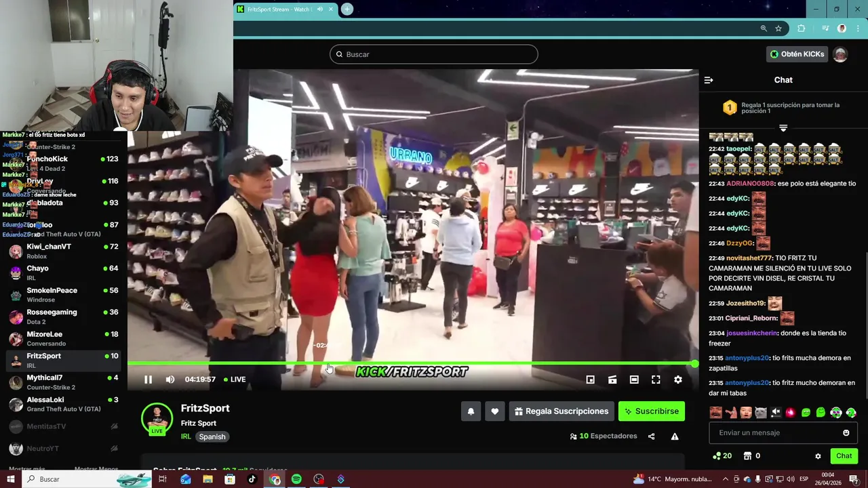Click the Enviar un mensaje chat input
The height and width of the screenshot is (488, 868).
pos(783,432)
